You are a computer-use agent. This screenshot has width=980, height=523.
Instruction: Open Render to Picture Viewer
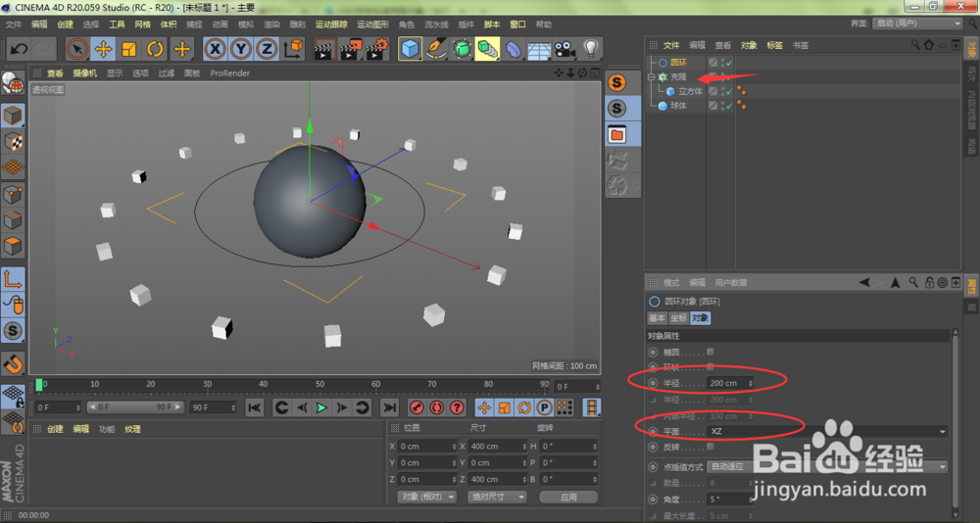coord(351,49)
